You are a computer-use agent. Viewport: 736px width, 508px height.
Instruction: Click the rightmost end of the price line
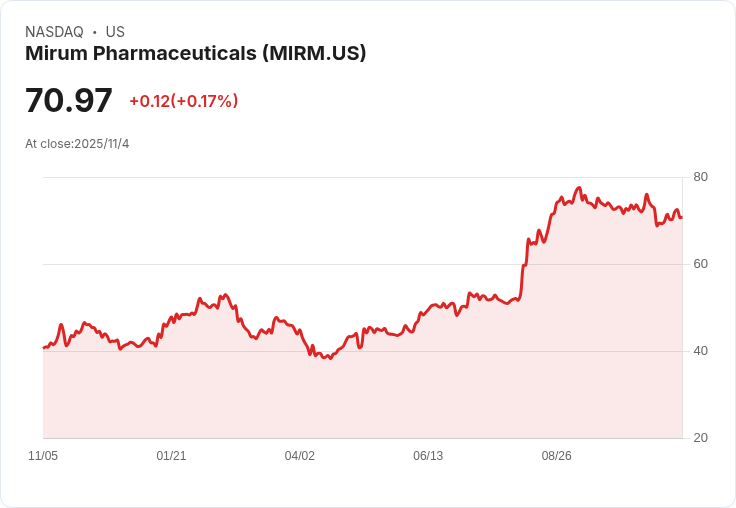tap(682, 217)
